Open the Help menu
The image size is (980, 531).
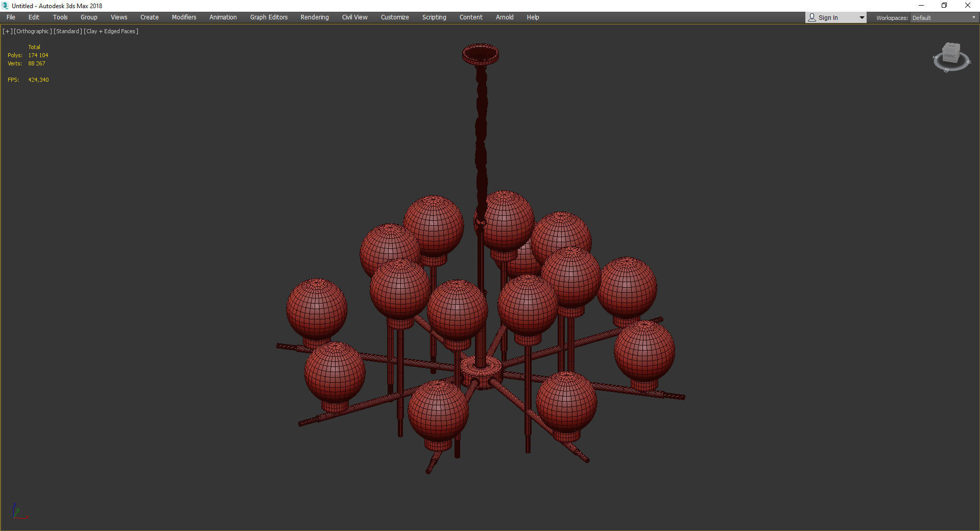pyautogui.click(x=533, y=17)
